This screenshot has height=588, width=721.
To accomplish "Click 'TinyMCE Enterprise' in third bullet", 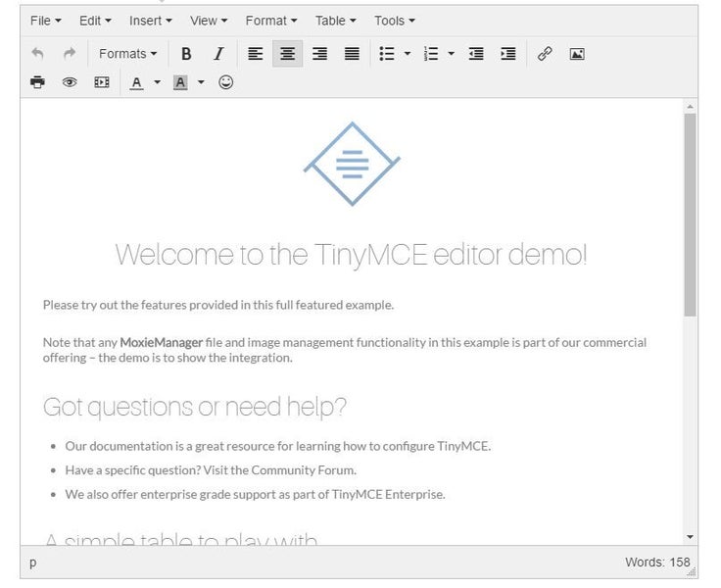I will click(388, 494).
